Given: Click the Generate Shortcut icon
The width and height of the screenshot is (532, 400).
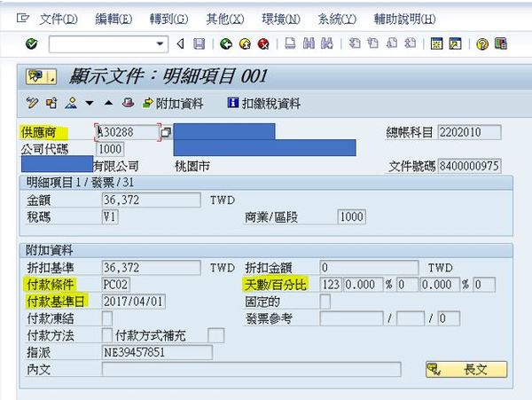Looking at the screenshot, I should [456, 43].
